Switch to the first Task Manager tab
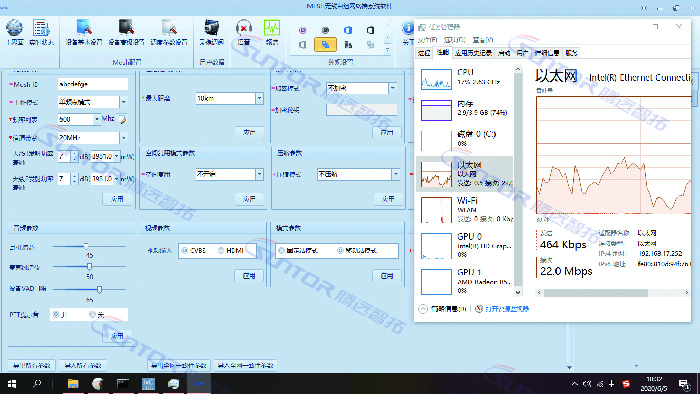The height and width of the screenshot is (394, 700). (x=424, y=53)
